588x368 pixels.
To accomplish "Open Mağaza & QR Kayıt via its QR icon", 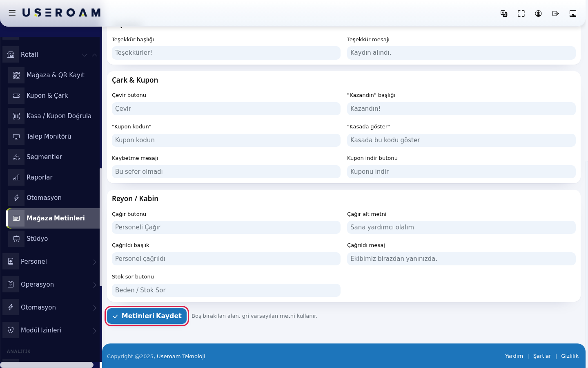I will (x=16, y=75).
